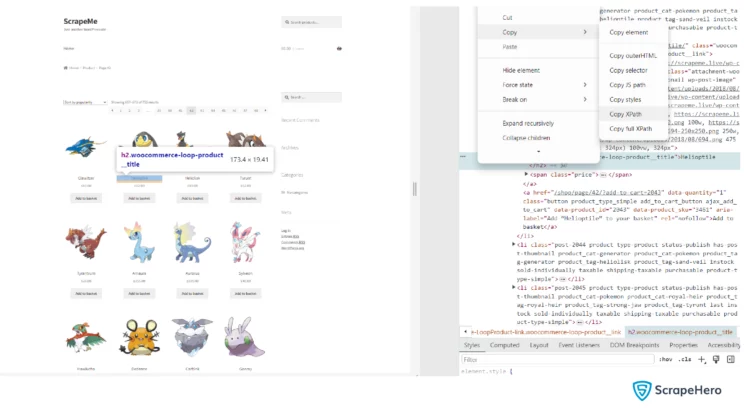Open the Dedenne product image
The width and height of the screenshot is (744, 413).
pyautogui.click(x=140, y=337)
